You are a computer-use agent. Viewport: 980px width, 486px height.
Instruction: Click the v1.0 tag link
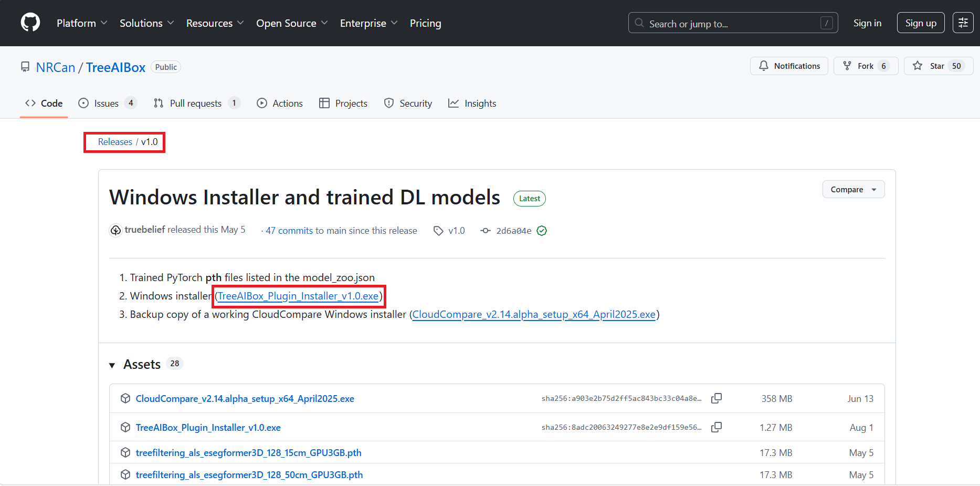tap(457, 231)
